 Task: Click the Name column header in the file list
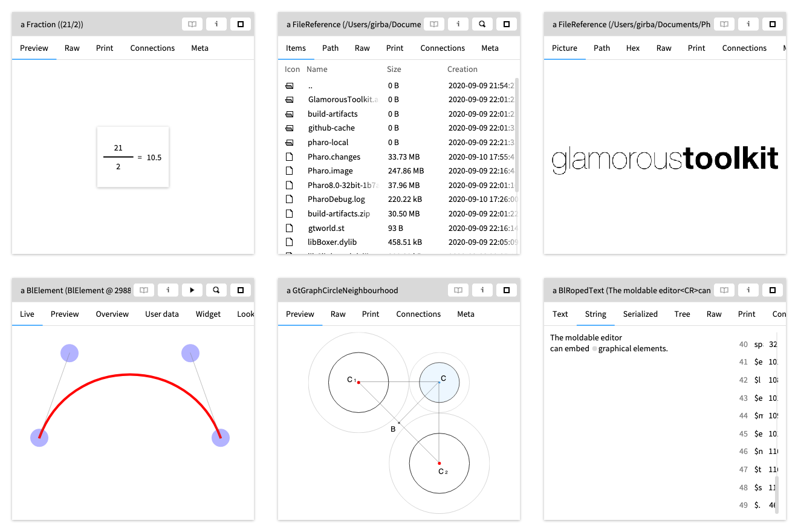click(317, 70)
